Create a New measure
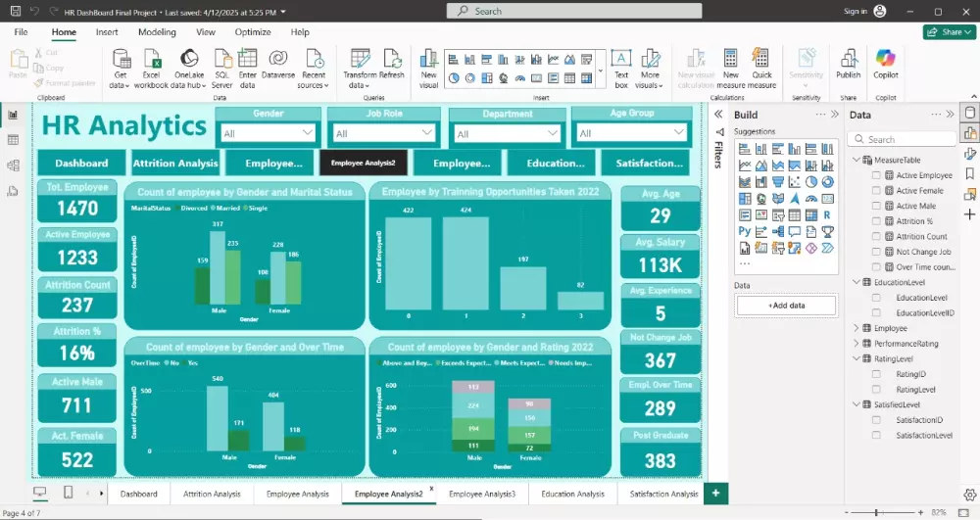Viewport: 980px width, 520px height. point(731,69)
